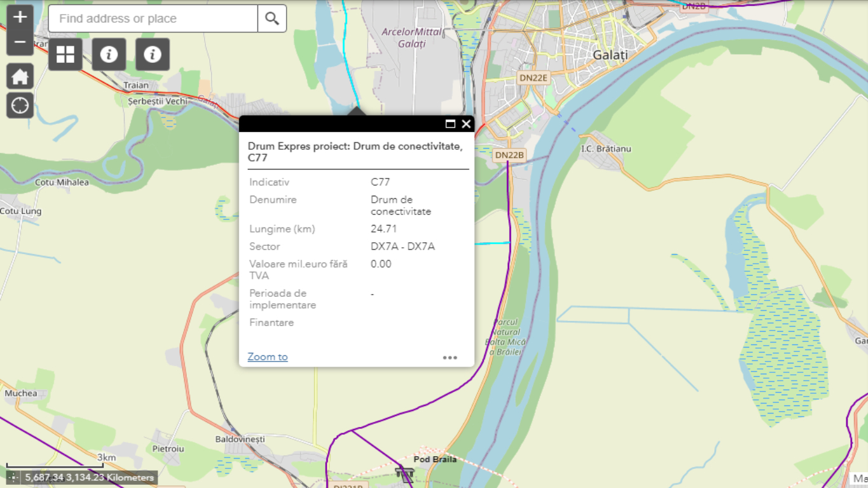Click the coordinates readout in kilometers
The height and width of the screenshot is (488, 868).
pos(89,477)
